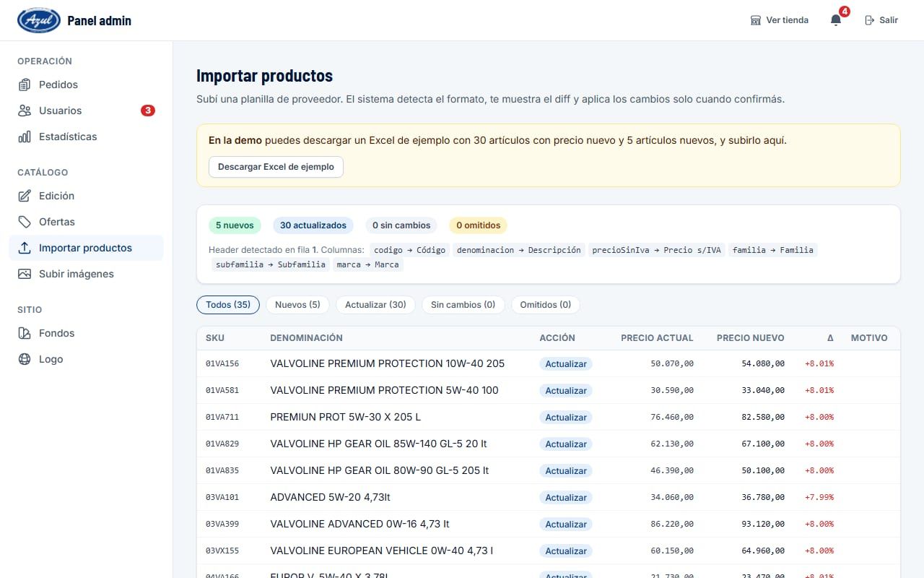Image resolution: width=924 pixels, height=578 pixels.
Task: Click current price 46.390,00
Action: (x=672, y=470)
